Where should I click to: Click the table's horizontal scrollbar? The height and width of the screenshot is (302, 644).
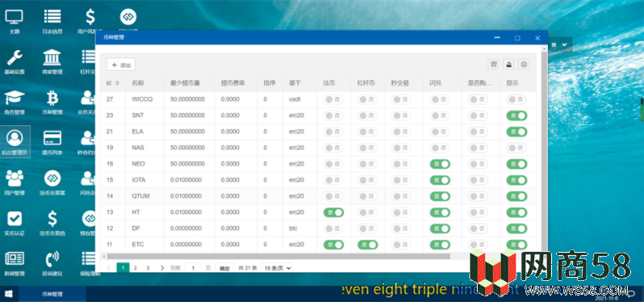pos(278,257)
